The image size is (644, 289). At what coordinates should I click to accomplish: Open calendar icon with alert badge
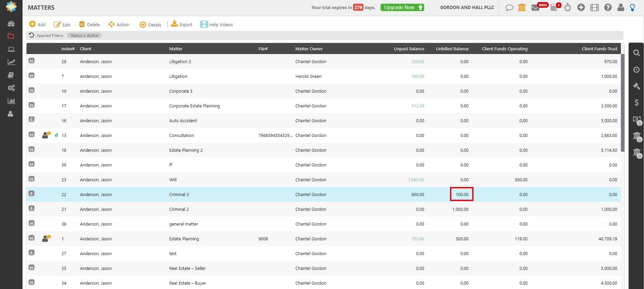point(554,7)
